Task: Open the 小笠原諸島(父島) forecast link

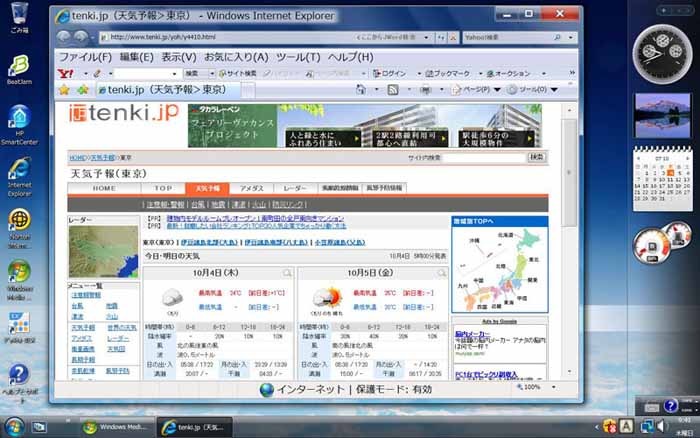Action: [x=340, y=242]
